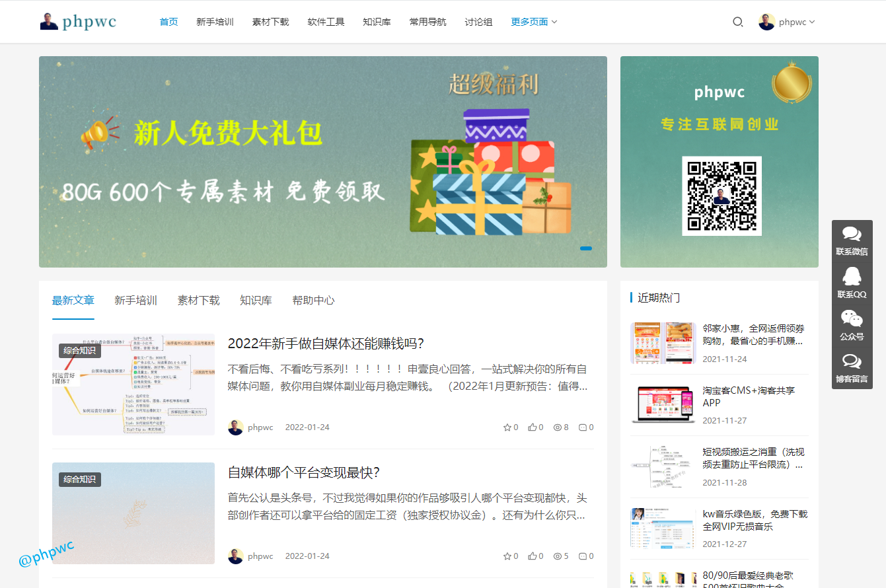886x588 pixels.
Task: Open mind-map thumbnail of 2022年新手做自媒体 article
Action: point(133,385)
